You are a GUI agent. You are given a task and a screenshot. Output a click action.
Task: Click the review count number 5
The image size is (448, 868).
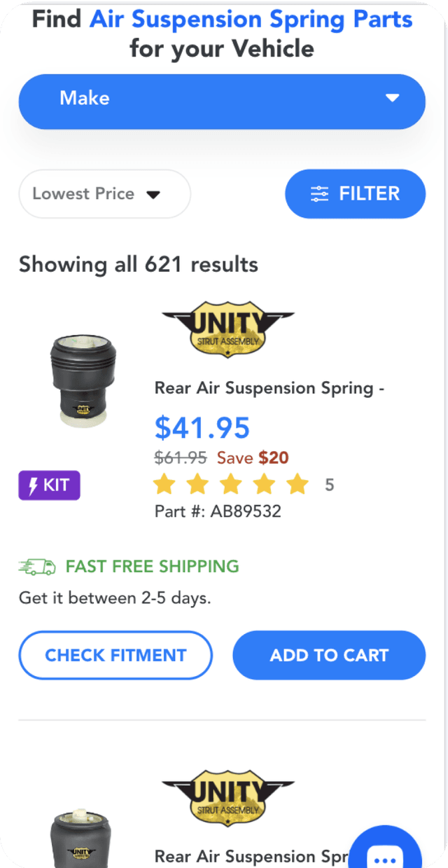click(329, 484)
